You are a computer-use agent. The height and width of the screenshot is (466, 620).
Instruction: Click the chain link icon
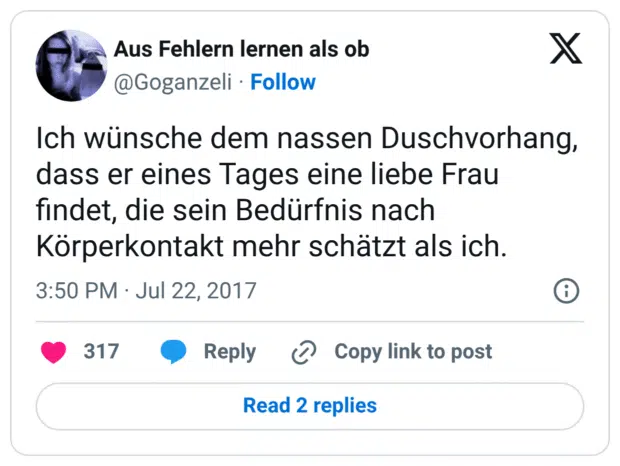point(303,352)
